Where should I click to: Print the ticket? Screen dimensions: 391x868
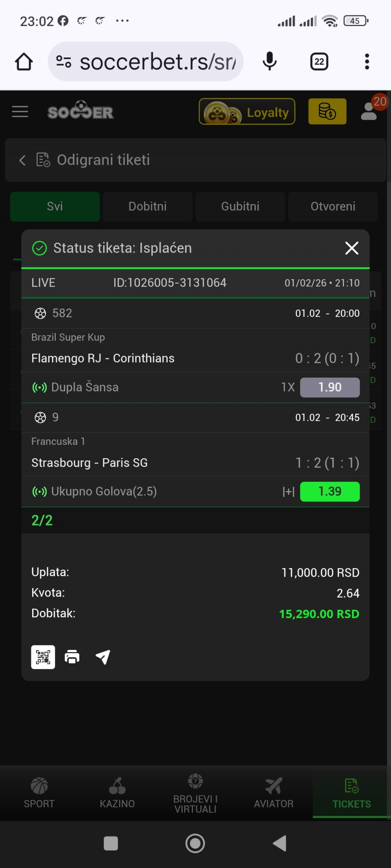click(x=72, y=657)
